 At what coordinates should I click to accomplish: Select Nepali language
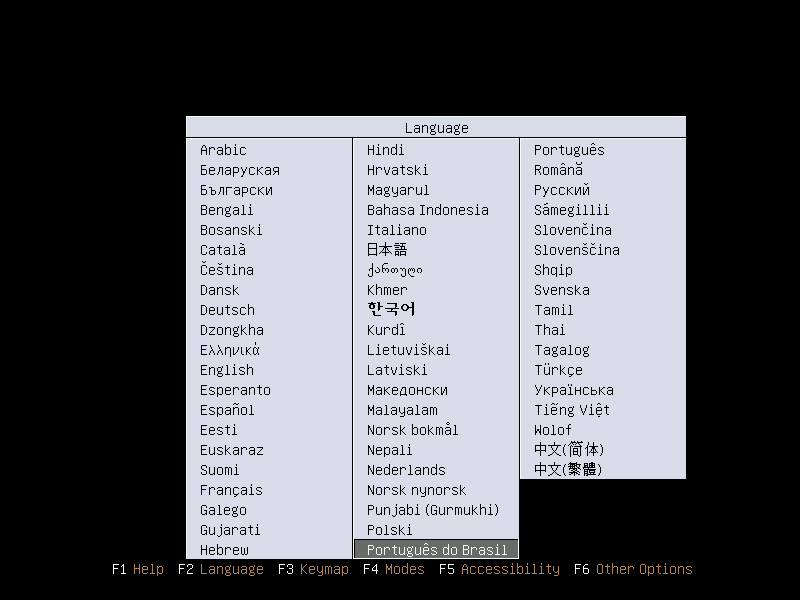click(389, 450)
